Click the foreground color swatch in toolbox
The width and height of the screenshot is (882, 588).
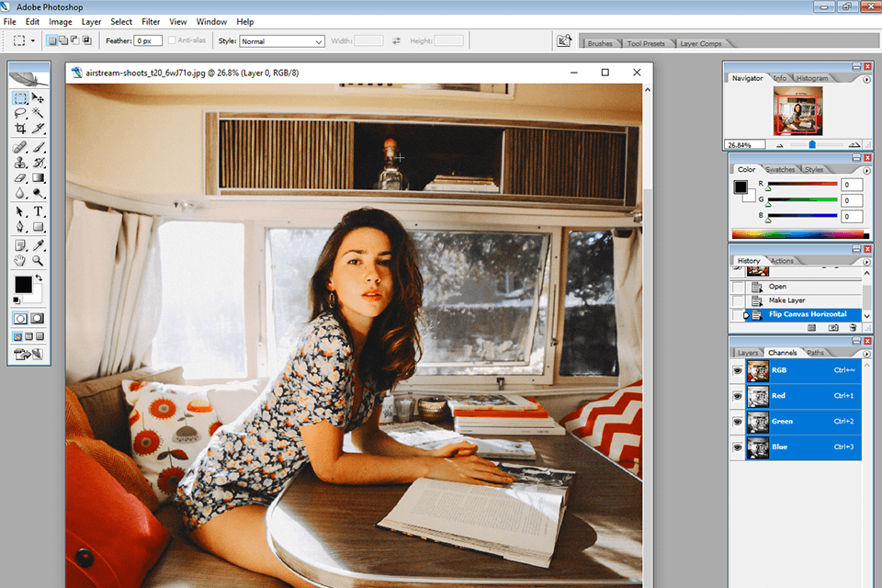click(x=23, y=284)
